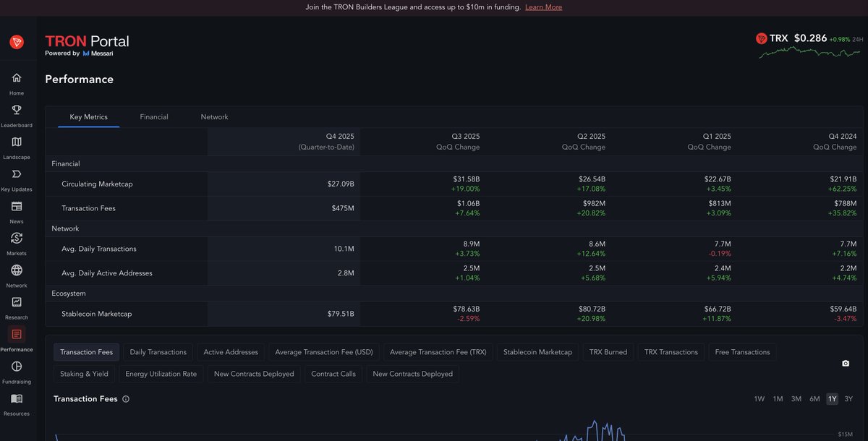Choose the 1W time range
This screenshot has width=868, height=441.
click(x=759, y=399)
